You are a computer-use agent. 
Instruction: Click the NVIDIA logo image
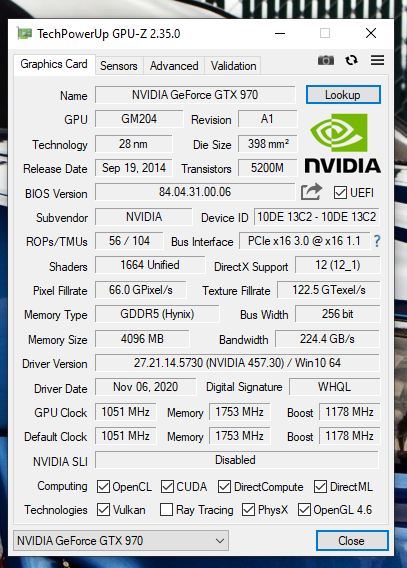[343, 143]
